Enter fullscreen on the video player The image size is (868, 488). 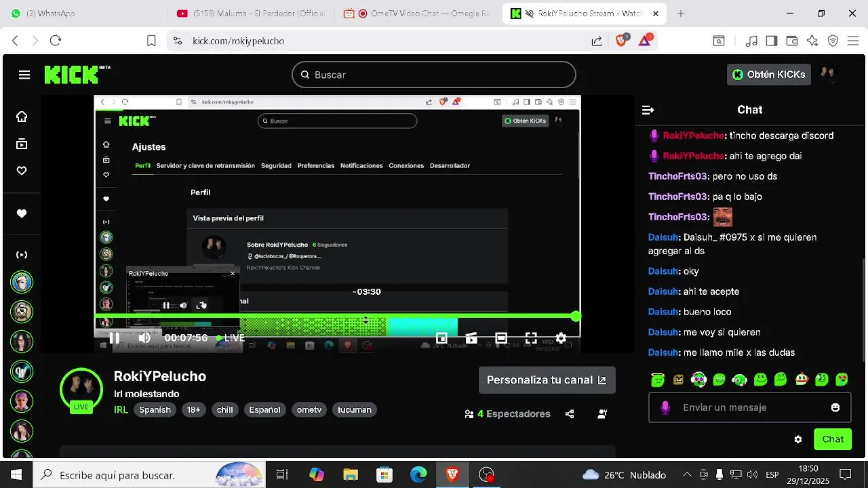(x=531, y=338)
